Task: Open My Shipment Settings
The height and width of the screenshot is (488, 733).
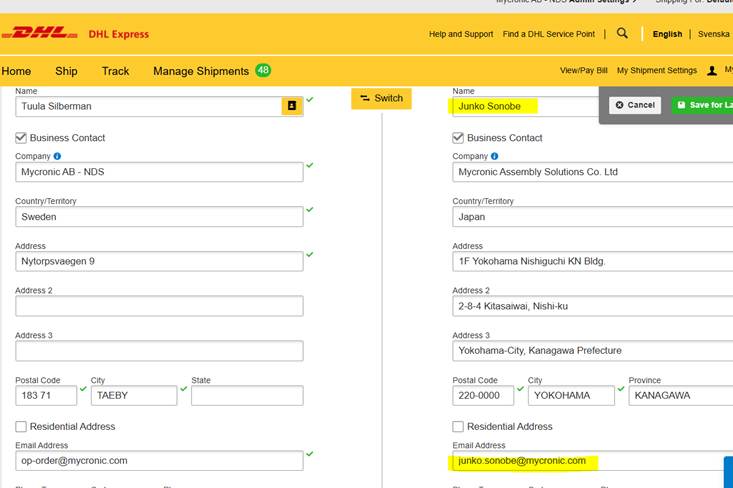Action: (x=657, y=71)
